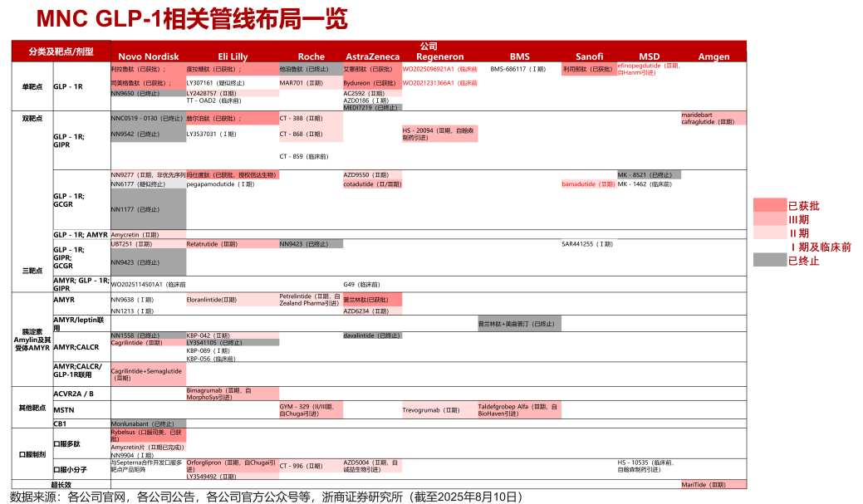This screenshot has height=504, width=863.
Task: Click the NN1177 (已终止) cell
Action: tap(148, 209)
